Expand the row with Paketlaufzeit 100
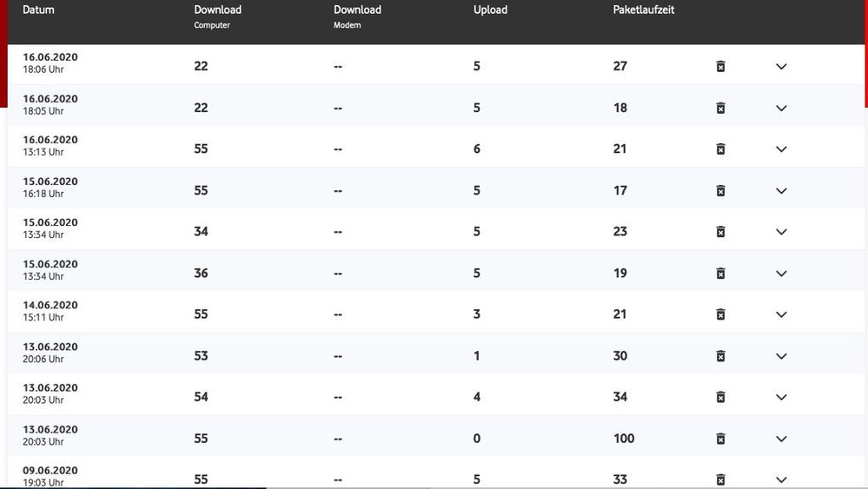Viewport: 868px width, 489px height. click(x=781, y=439)
